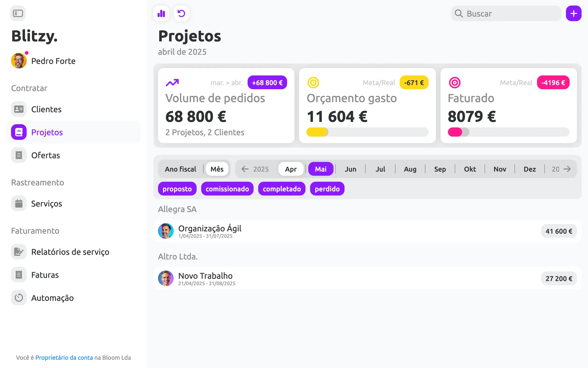Click the pink target icon on Faturado

[x=455, y=83]
